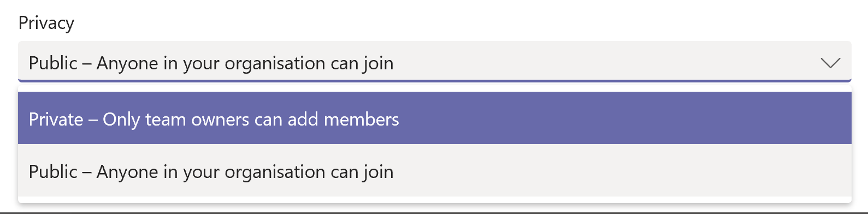
Task: Click the word Private in the purple row
Action: tap(56, 119)
